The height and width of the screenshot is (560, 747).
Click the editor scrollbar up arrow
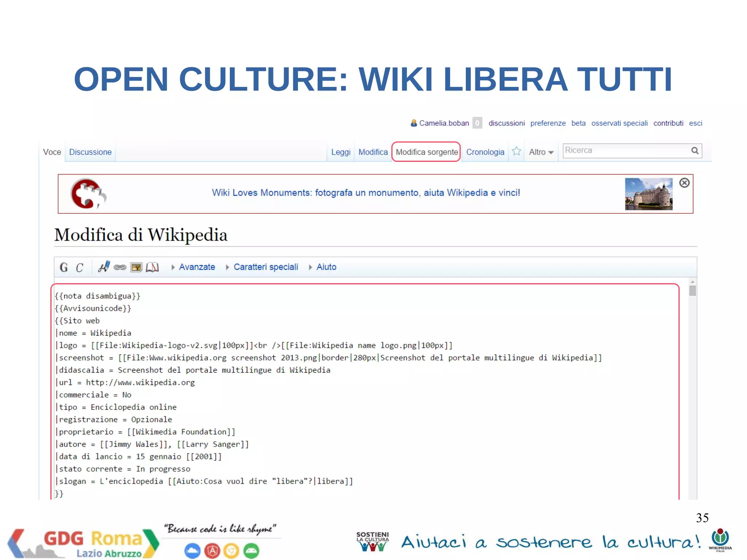click(692, 282)
